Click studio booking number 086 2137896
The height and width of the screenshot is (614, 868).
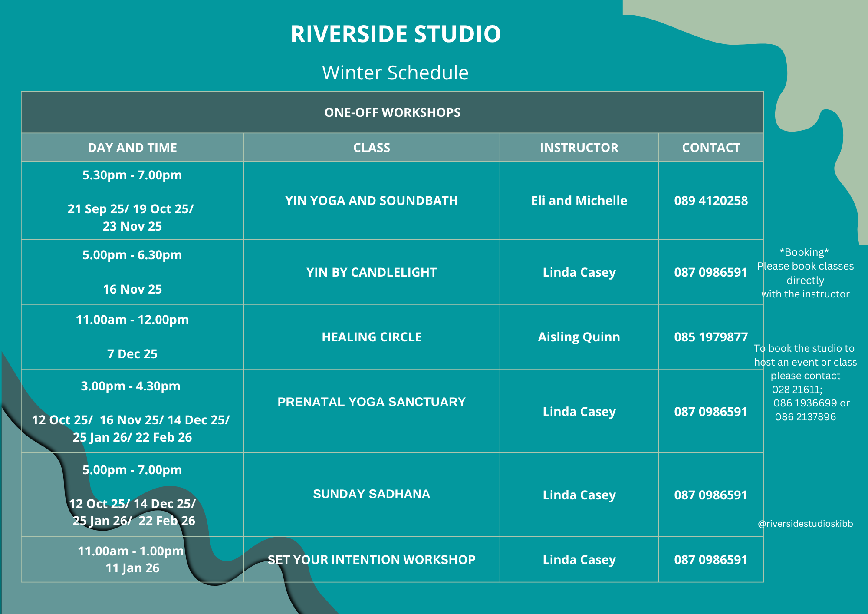[805, 417]
